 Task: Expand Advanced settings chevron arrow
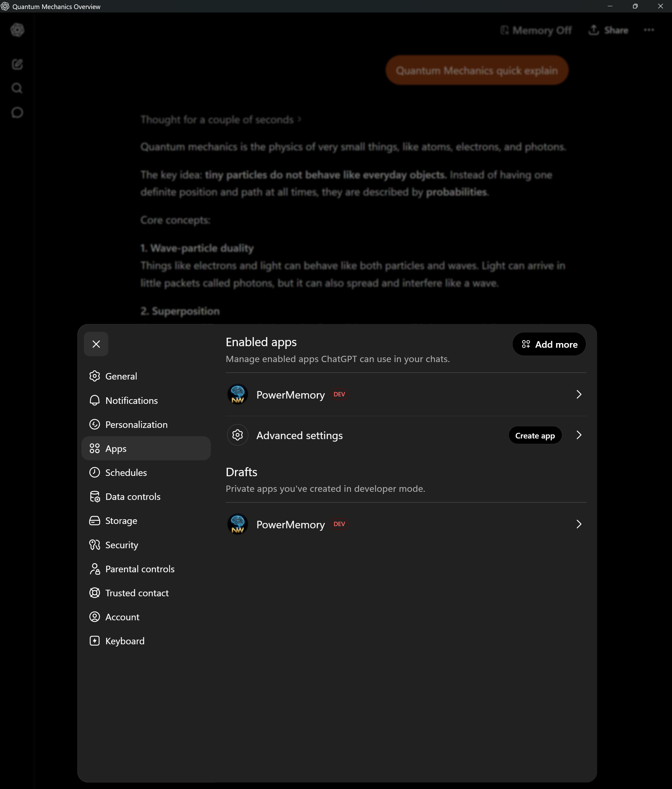(579, 435)
